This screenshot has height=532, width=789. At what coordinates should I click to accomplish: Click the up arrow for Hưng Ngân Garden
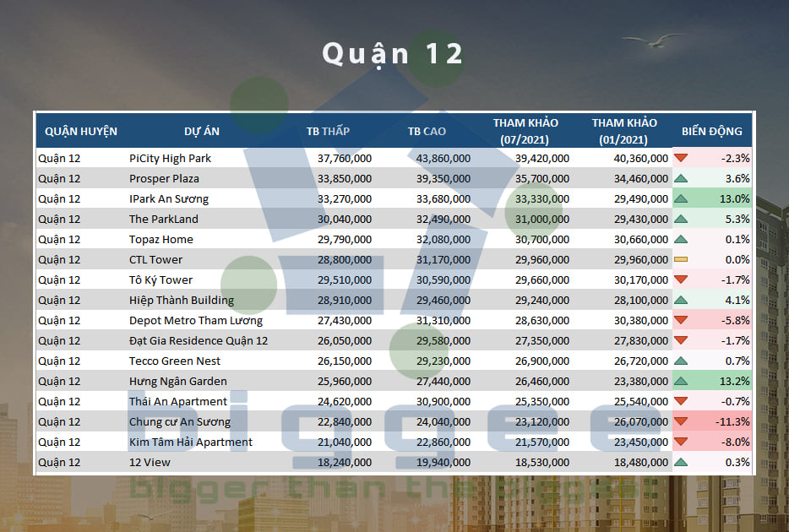(681, 381)
